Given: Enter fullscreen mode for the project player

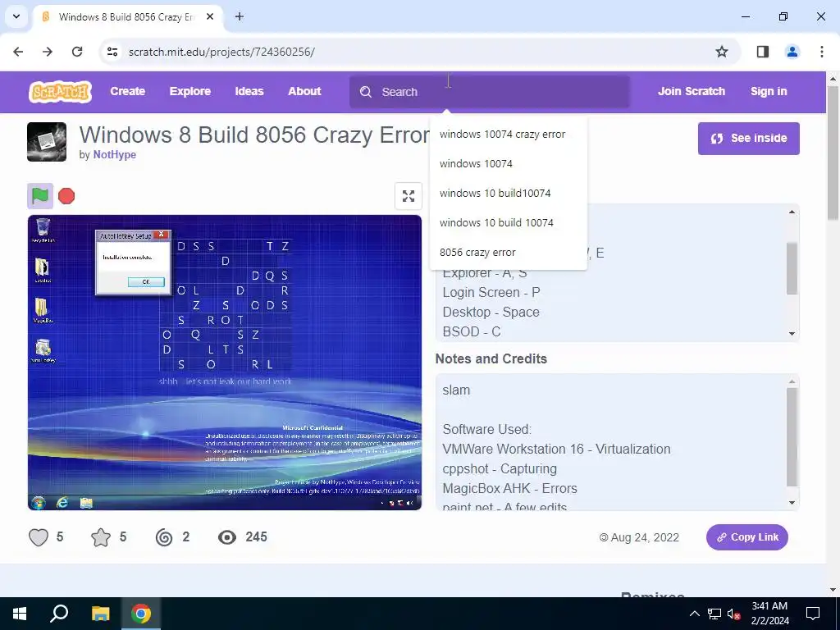Looking at the screenshot, I should pos(409,196).
